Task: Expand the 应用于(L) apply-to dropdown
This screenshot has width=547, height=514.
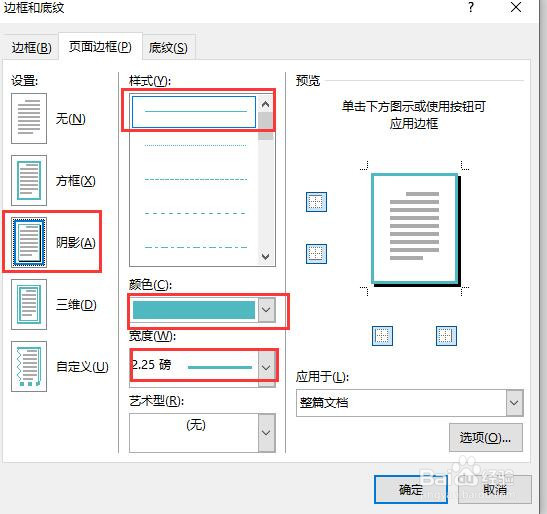Action: click(x=515, y=403)
